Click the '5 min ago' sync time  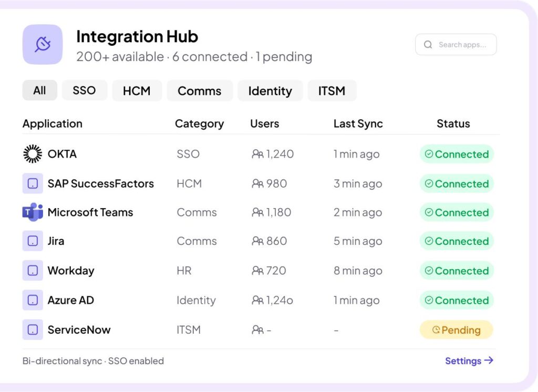358,242
